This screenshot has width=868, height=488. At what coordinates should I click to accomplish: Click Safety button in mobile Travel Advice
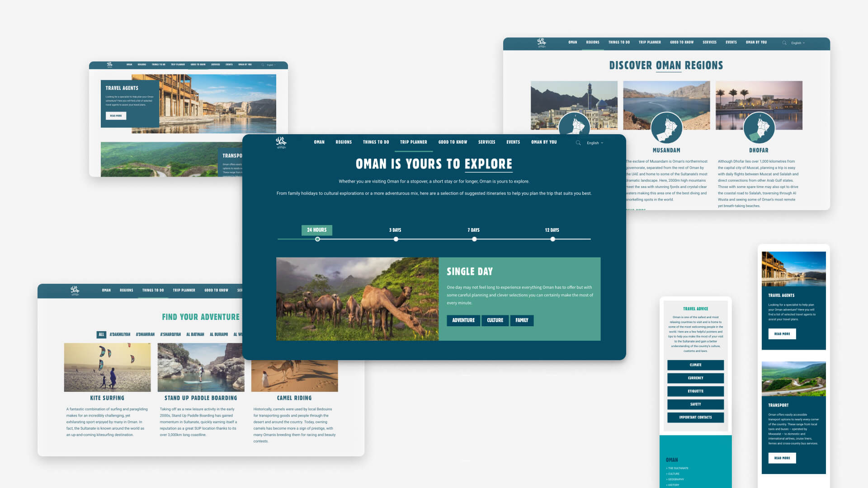pos(695,404)
